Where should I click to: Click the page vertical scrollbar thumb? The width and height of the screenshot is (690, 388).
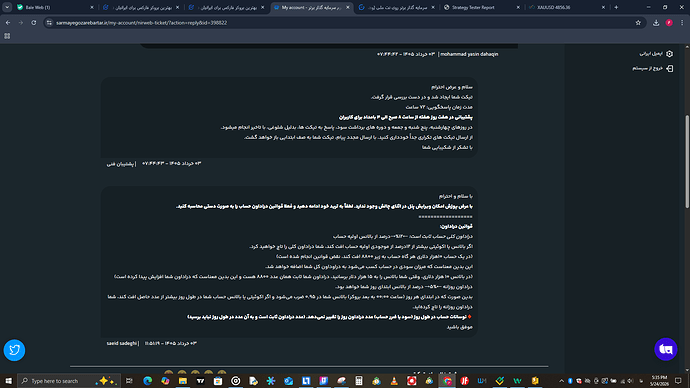coord(687,161)
